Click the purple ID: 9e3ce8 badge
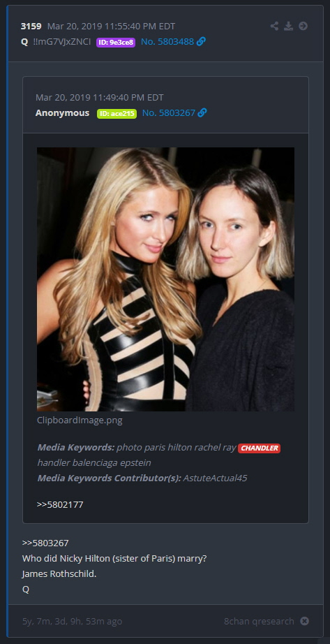330x644 pixels. (x=116, y=43)
